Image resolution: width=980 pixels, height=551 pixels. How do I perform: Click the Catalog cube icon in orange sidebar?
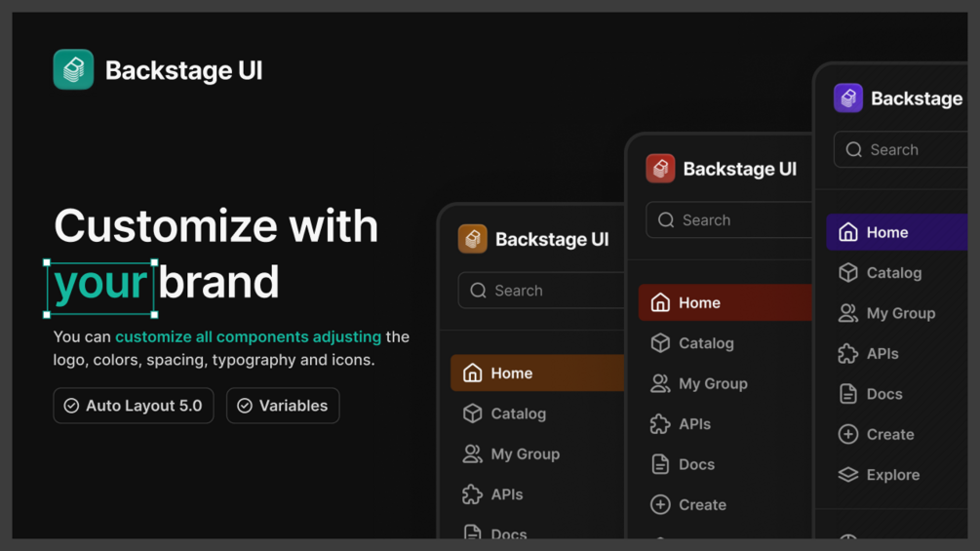[x=473, y=413]
